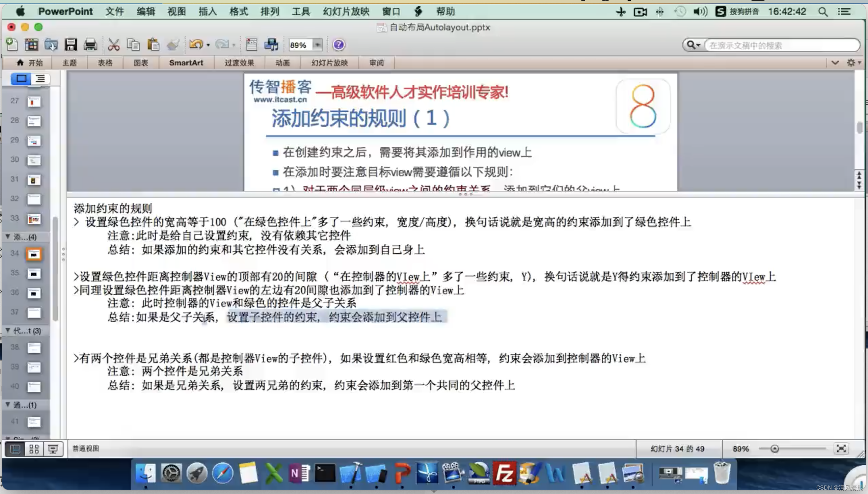The image size is (868, 494).
Task: Click fit slide to window icon
Action: pyautogui.click(x=841, y=448)
